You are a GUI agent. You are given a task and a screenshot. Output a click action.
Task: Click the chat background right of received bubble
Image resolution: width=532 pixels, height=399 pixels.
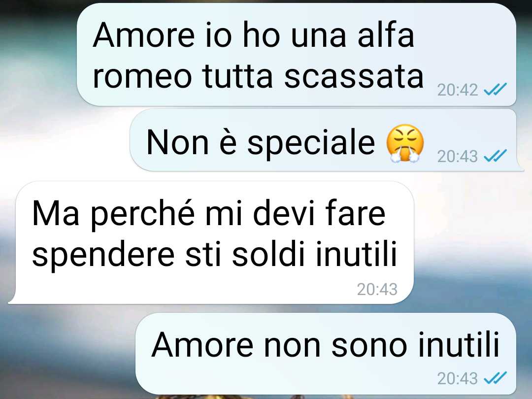471,242
